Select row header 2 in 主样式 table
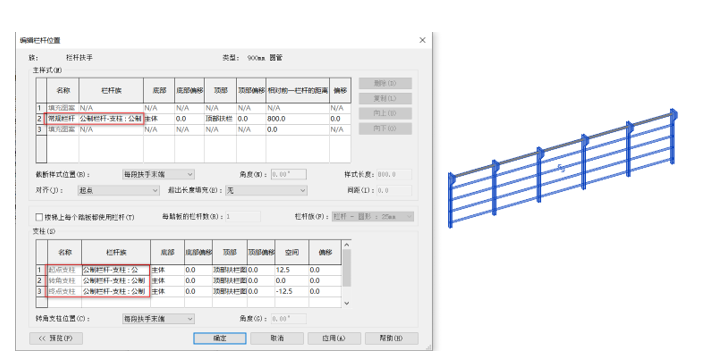The image size is (703, 362). pyautogui.click(x=41, y=119)
